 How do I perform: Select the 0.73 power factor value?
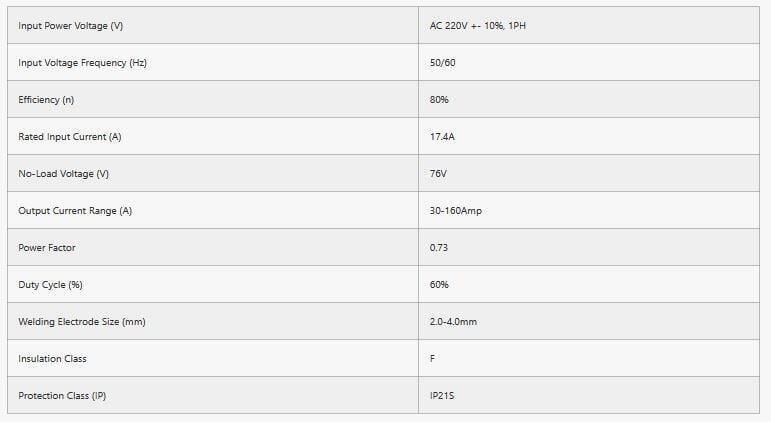[x=439, y=247]
